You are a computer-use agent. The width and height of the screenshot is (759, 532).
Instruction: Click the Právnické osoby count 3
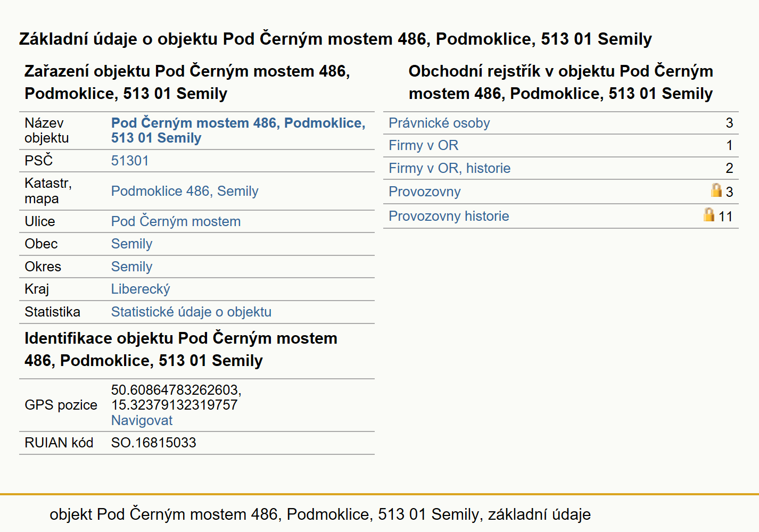point(729,123)
